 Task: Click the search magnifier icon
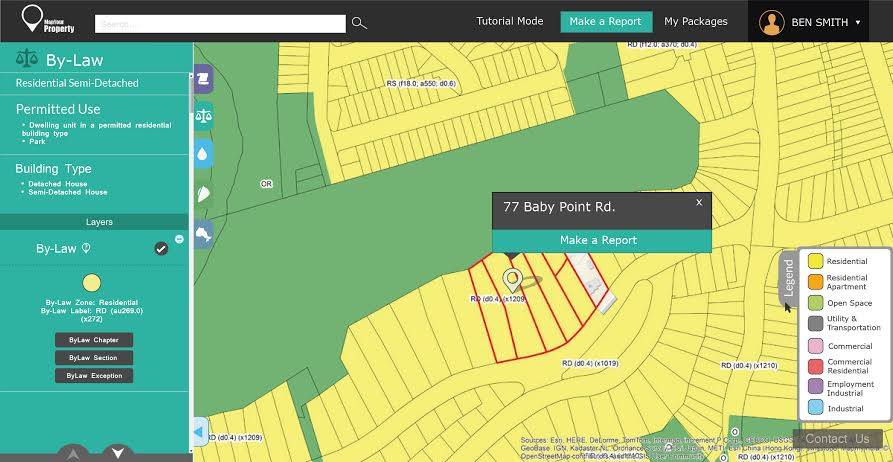pos(359,23)
